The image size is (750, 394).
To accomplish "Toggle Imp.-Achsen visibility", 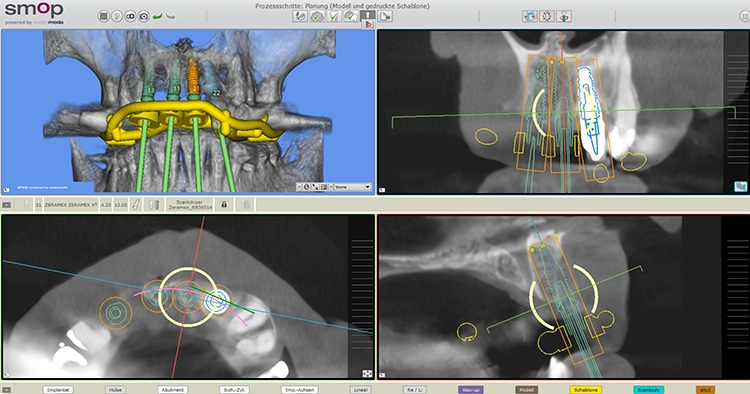I will tap(299, 390).
